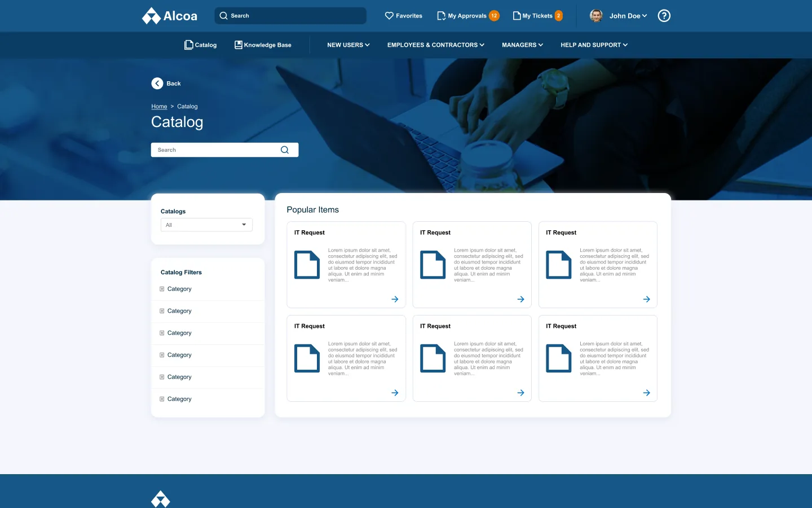Click the 'Catalogs' label above the dropdown
This screenshot has width=812, height=508.
click(173, 212)
